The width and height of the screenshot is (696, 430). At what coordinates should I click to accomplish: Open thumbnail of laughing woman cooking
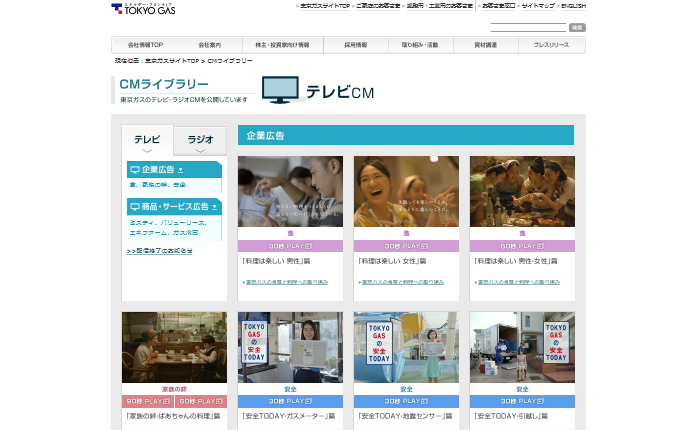tap(406, 191)
